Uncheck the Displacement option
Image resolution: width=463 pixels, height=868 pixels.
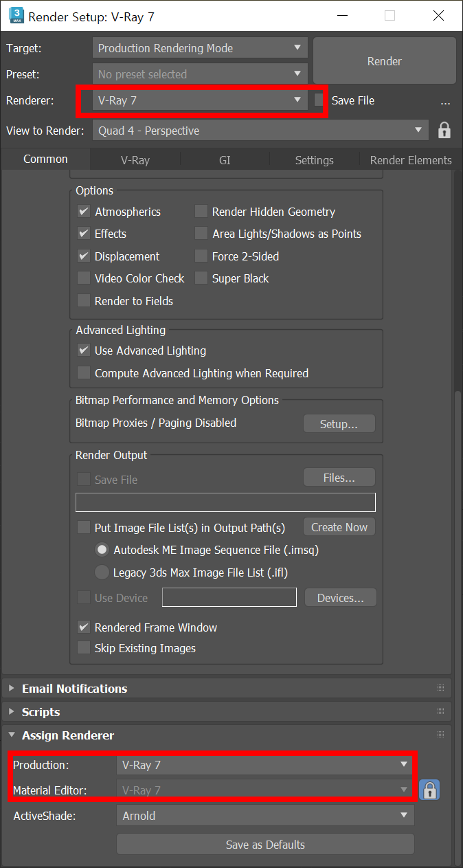point(84,256)
